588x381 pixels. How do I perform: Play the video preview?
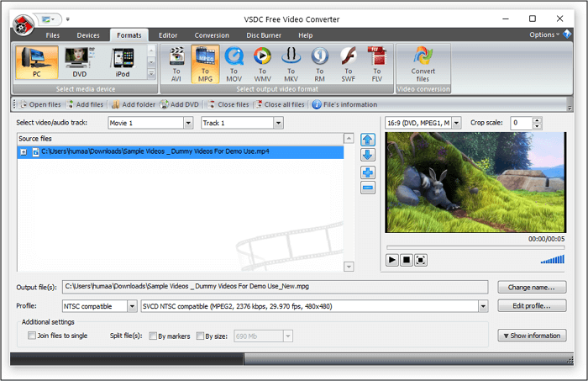pyautogui.click(x=392, y=260)
